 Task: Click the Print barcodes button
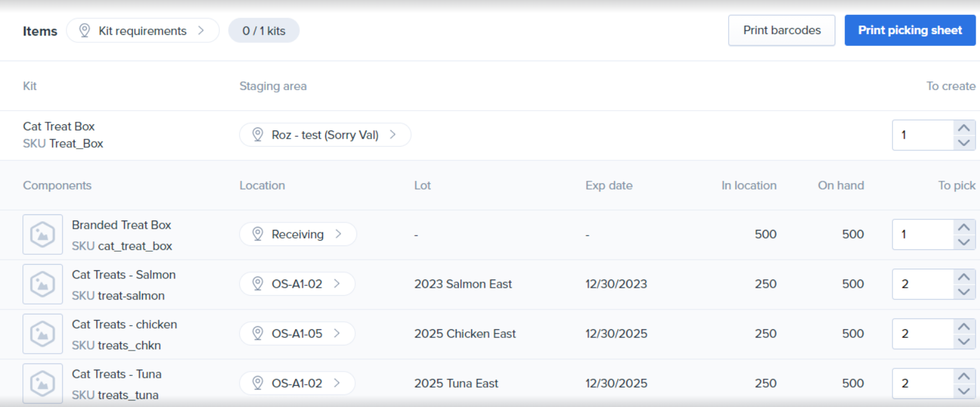(781, 30)
